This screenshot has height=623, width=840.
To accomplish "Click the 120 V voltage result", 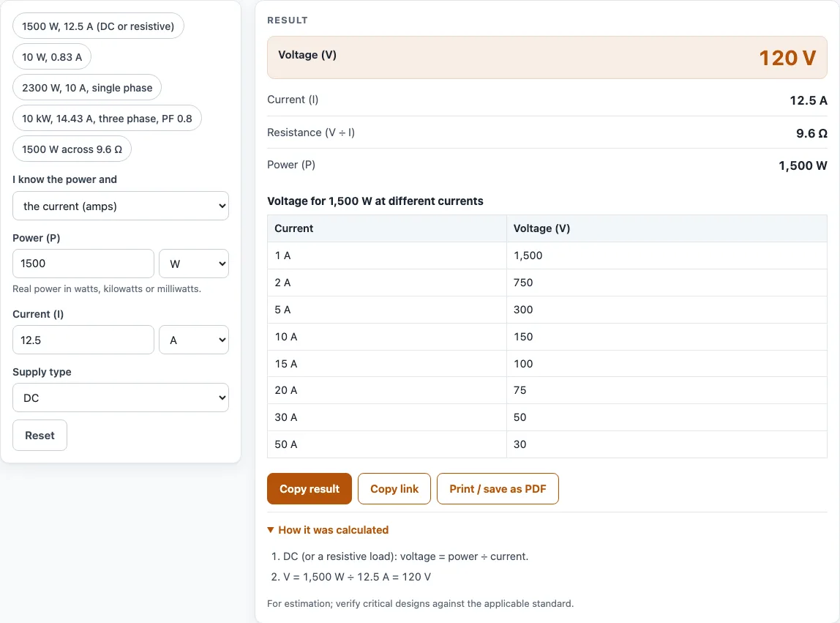I will click(787, 58).
